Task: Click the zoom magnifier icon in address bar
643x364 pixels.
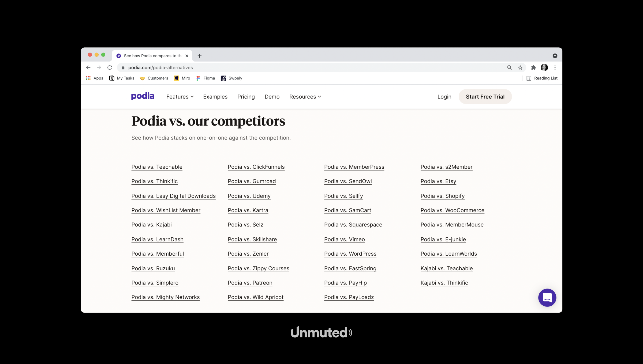Action: click(x=509, y=67)
